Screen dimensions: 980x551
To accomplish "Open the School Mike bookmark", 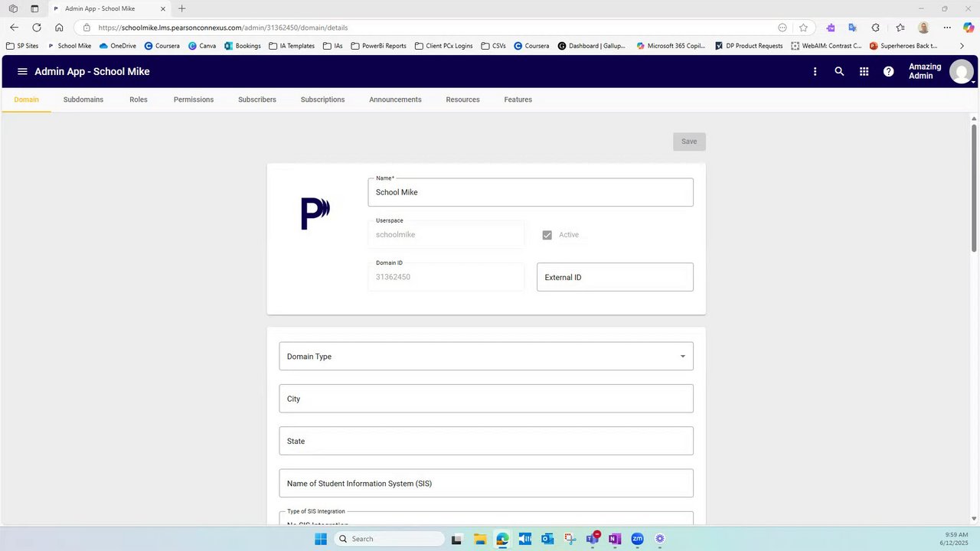I will tap(69, 46).
